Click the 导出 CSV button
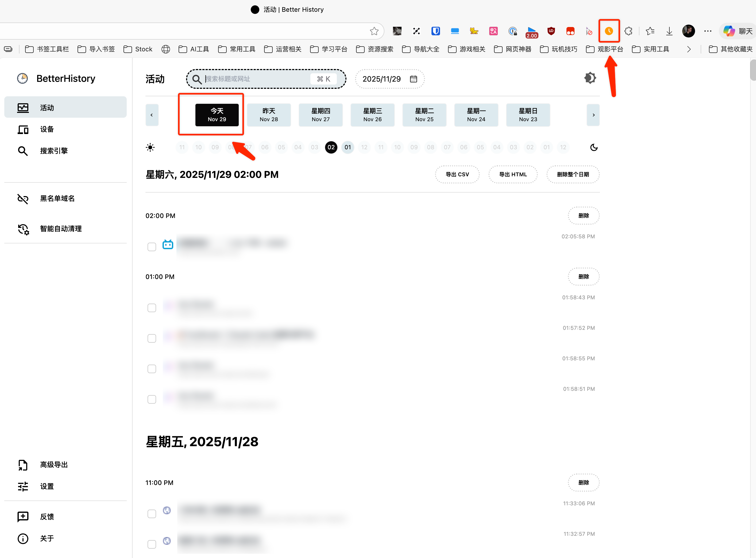The width and height of the screenshot is (756, 558). pyautogui.click(x=457, y=174)
